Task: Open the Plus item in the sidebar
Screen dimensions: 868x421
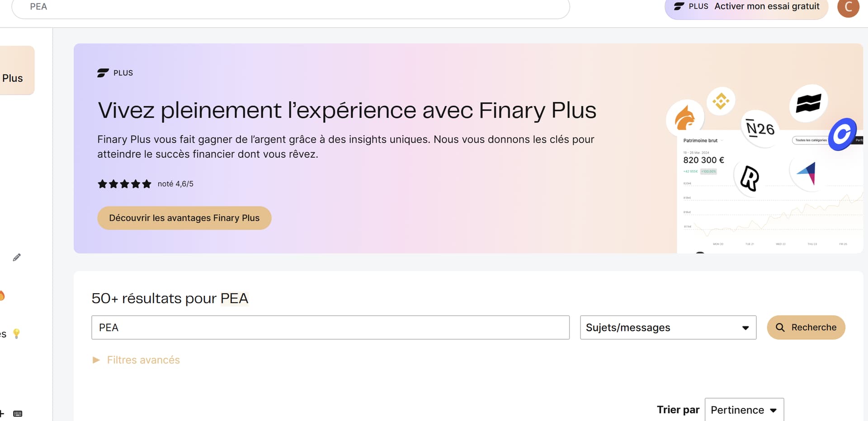Action: coord(13,78)
